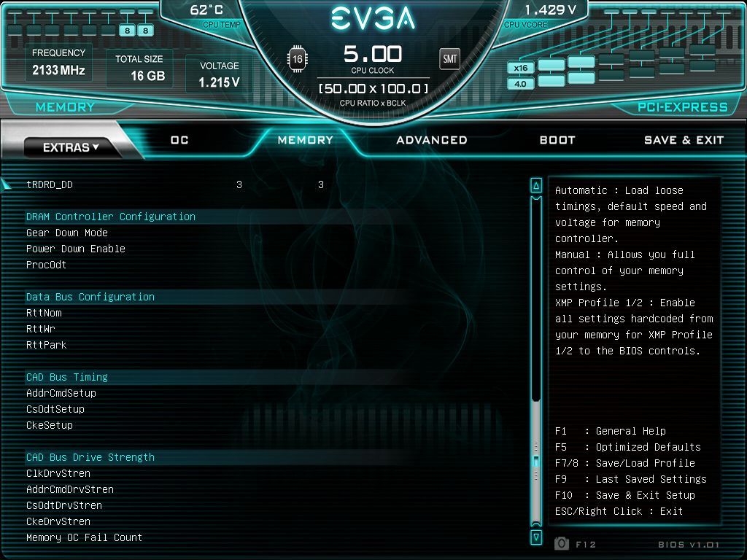Select the Gear Down Mode setting
The width and height of the screenshot is (747, 560).
[x=66, y=233]
